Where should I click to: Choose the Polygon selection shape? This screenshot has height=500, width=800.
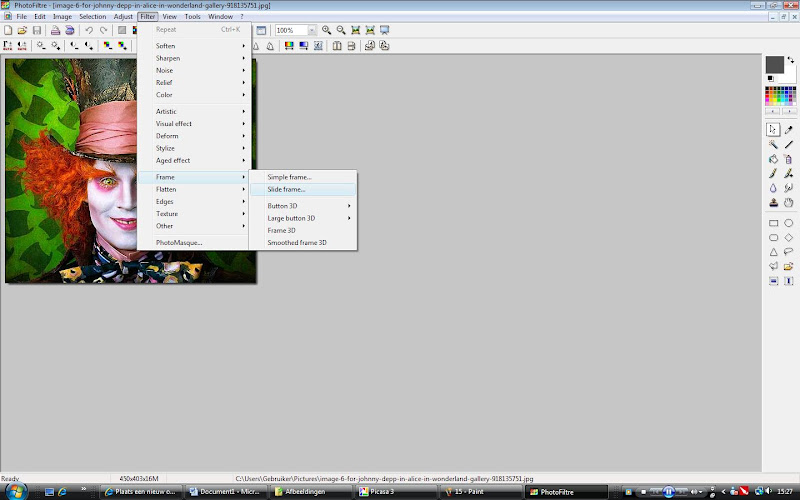[x=773, y=266]
